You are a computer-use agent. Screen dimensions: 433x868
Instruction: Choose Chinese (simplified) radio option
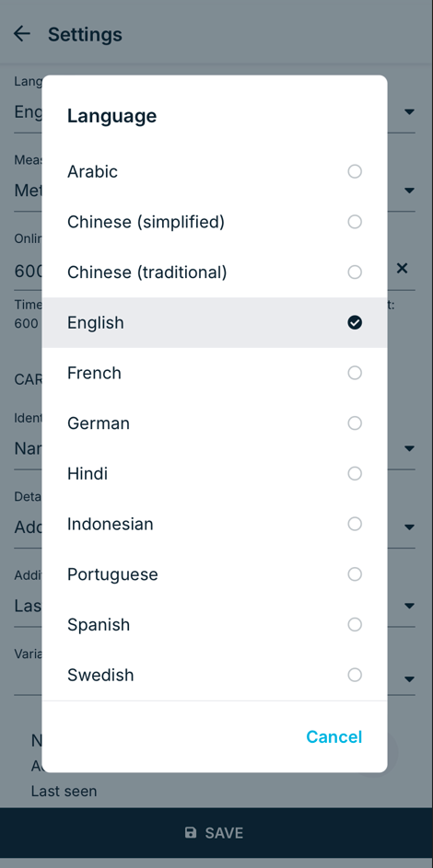point(355,222)
